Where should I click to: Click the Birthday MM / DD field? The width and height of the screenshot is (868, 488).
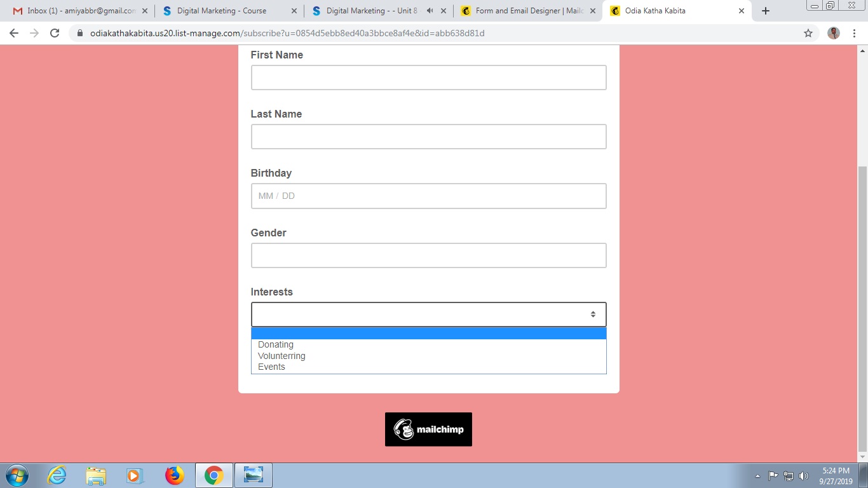pos(428,196)
